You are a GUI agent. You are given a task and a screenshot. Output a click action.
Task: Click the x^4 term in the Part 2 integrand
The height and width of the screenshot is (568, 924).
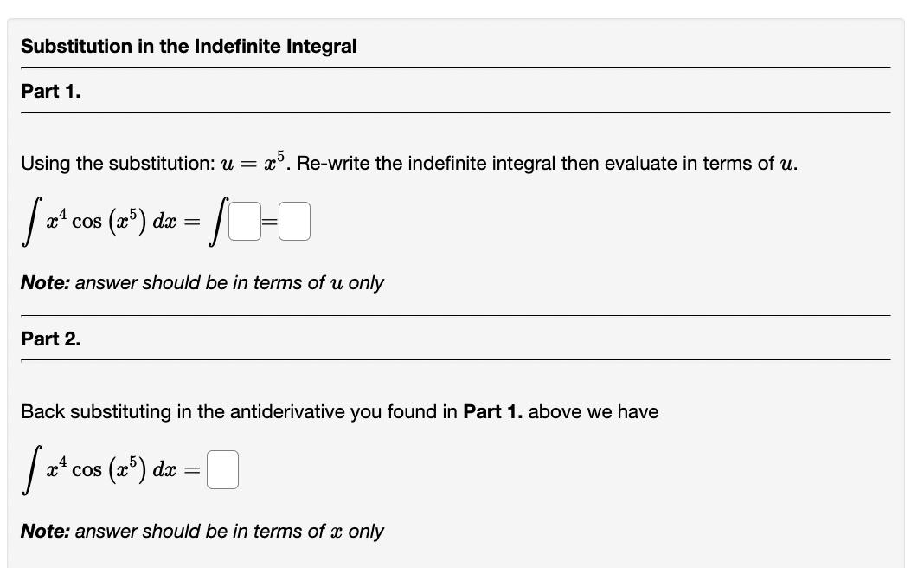55,468
